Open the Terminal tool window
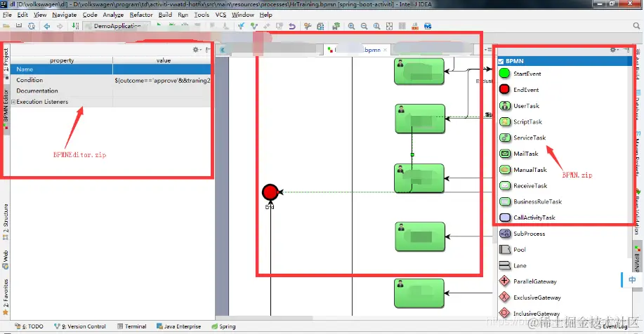Screen dimensions: 644x334 132,326
